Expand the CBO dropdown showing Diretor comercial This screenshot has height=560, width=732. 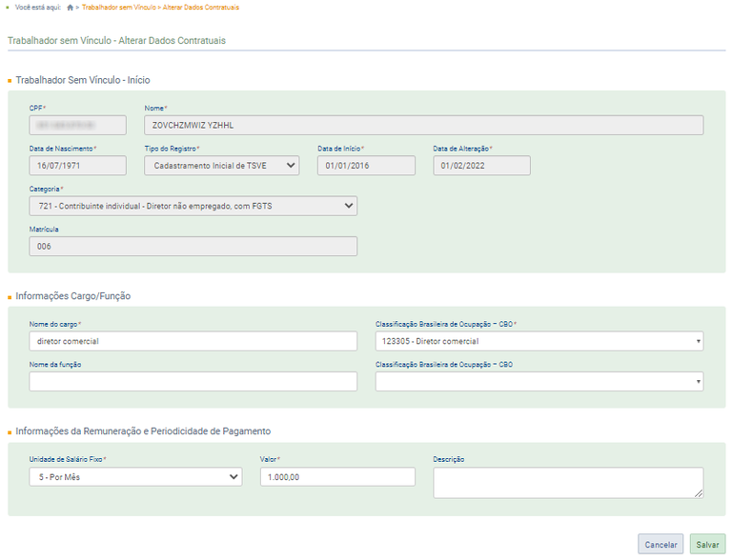click(x=539, y=341)
